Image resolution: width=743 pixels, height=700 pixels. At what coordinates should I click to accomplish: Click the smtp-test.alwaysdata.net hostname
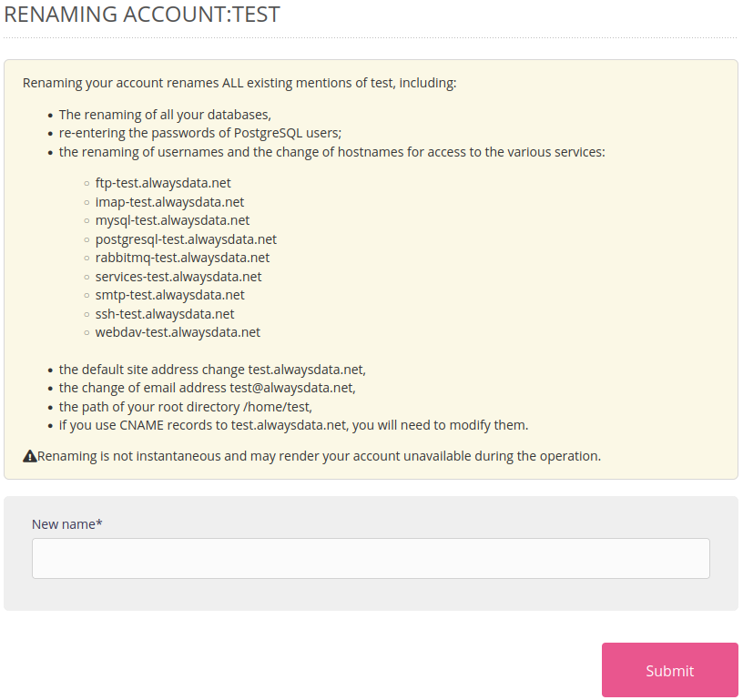click(x=170, y=295)
